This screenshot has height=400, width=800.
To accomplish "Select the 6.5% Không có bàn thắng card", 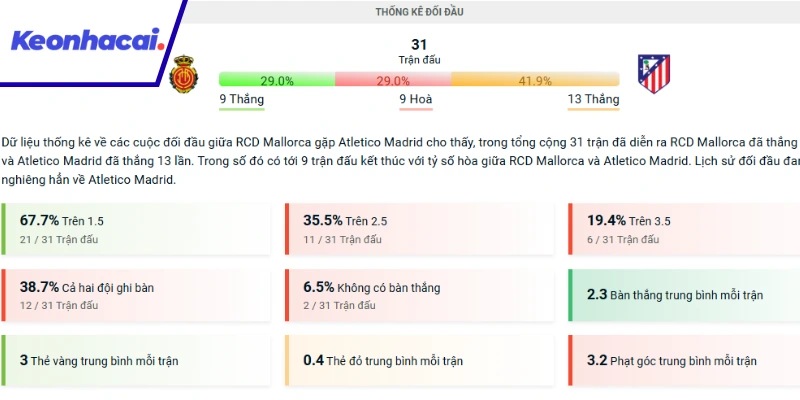I will pyautogui.click(x=418, y=295).
